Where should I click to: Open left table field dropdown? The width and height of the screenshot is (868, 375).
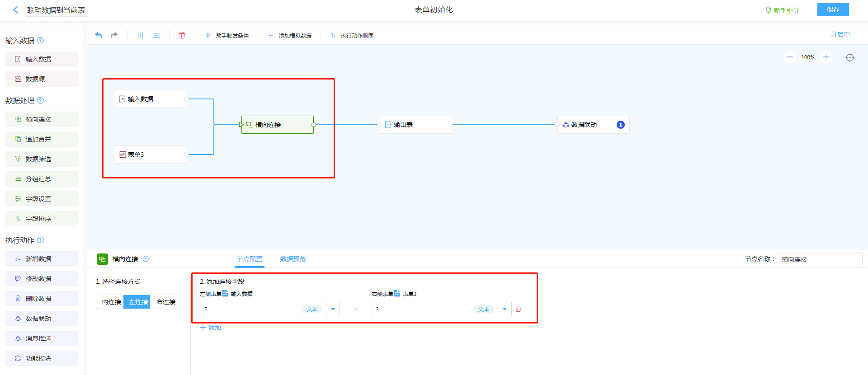333,309
